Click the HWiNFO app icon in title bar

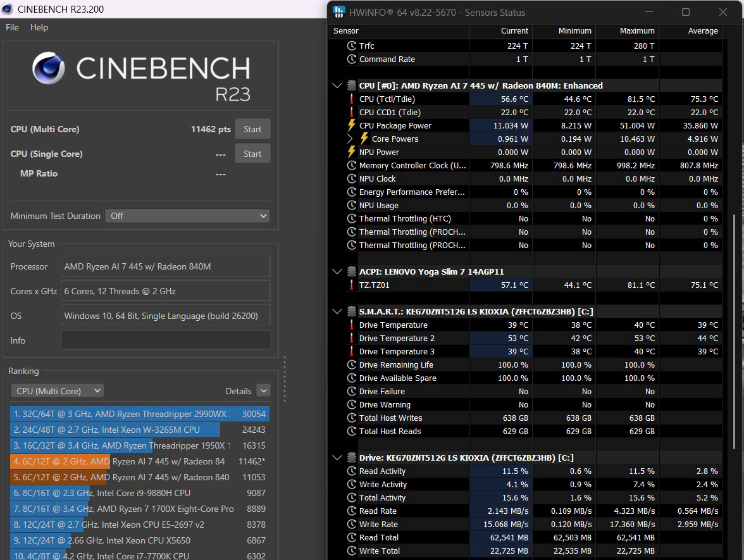(339, 13)
